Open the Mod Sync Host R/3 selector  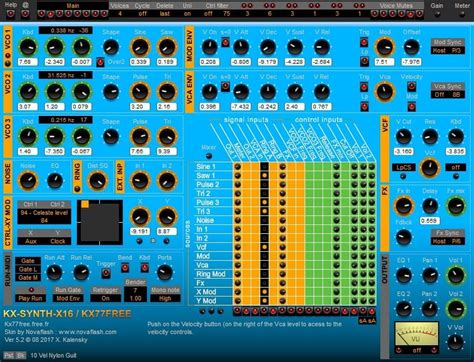point(448,51)
